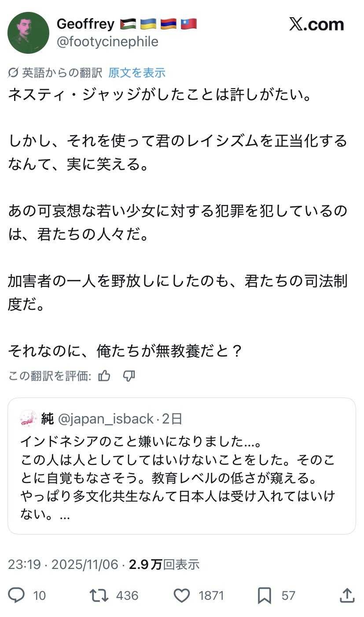Open the 1871 likes count
364x617 pixels.
tap(211, 596)
